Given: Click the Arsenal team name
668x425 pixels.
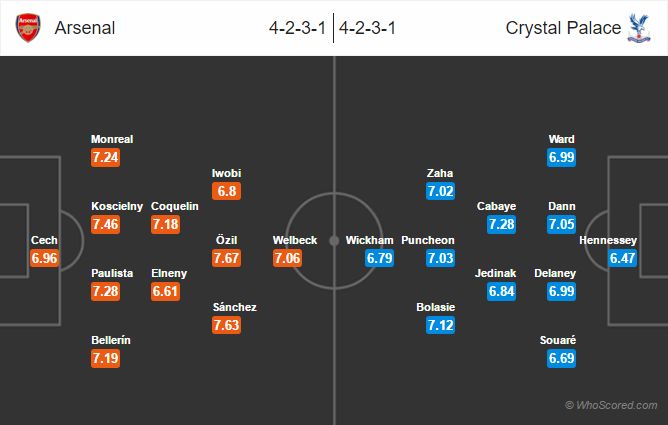Looking at the screenshot, I should pyautogui.click(x=84, y=28).
